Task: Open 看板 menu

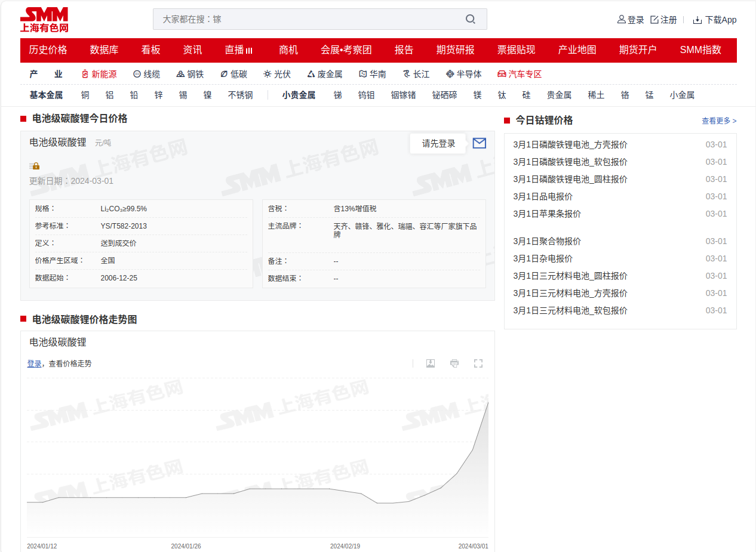Action: (x=151, y=50)
